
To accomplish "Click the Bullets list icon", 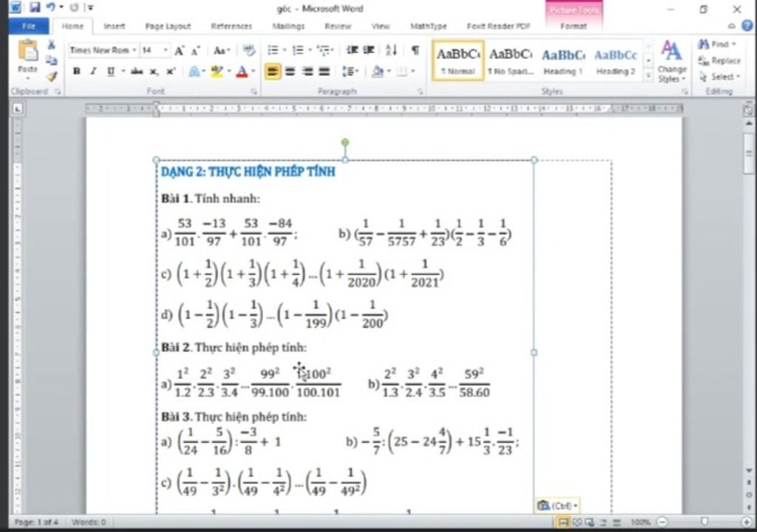I will 273,50.
